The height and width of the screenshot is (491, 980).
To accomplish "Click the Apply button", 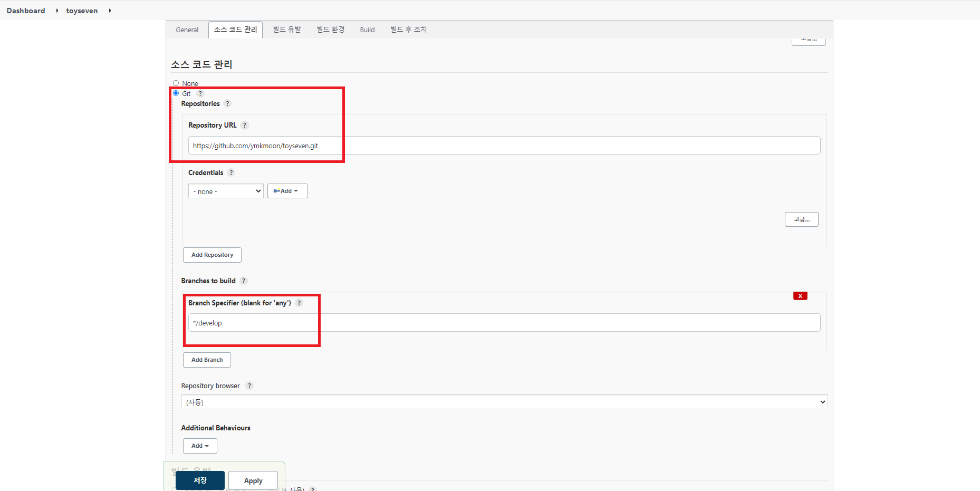I will pos(253,480).
